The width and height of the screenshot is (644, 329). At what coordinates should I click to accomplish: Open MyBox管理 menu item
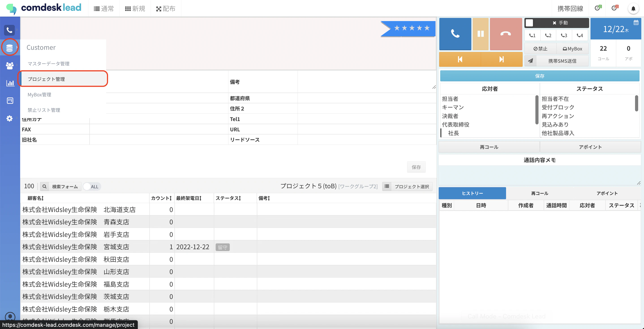click(x=39, y=95)
